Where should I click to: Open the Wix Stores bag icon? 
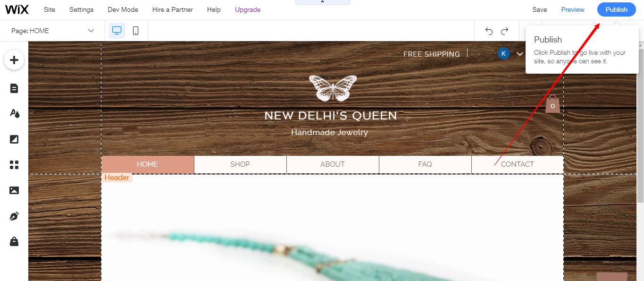tap(14, 241)
